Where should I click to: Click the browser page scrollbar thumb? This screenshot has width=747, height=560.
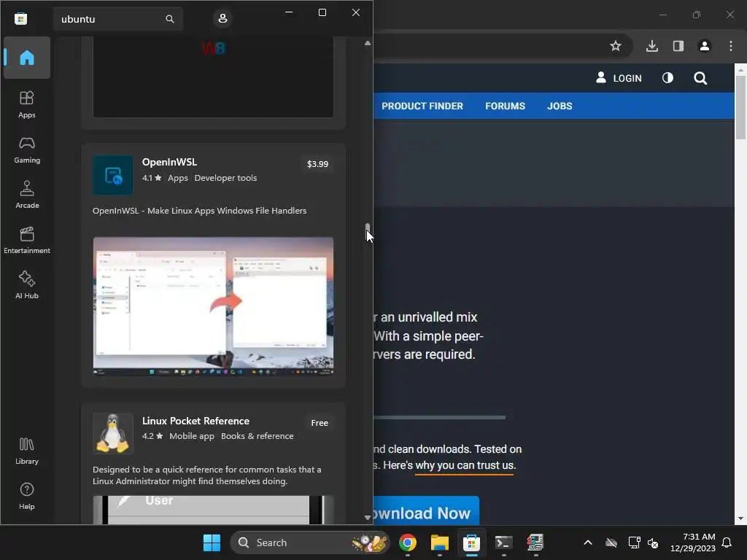click(740, 108)
